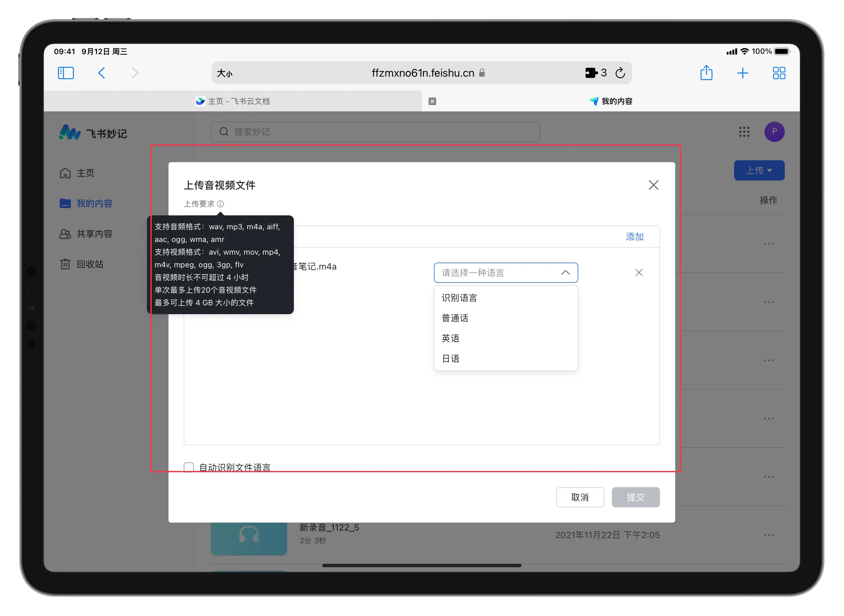Switch to the 主页 - 飞书云文档 tab
Viewport: 844px width, 616px height.
point(233,101)
